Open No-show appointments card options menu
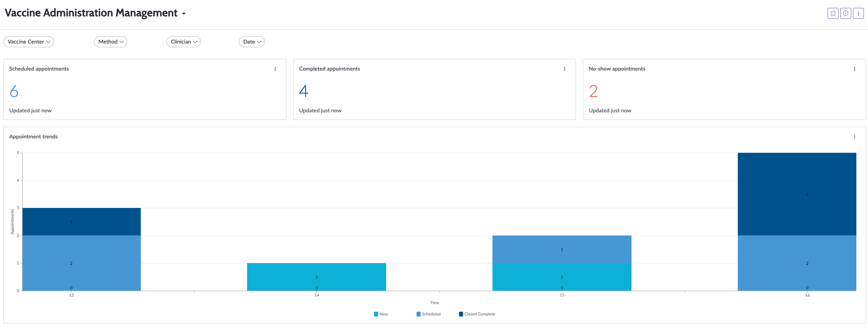This screenshot has width=868, height=336. coord(855,69)
